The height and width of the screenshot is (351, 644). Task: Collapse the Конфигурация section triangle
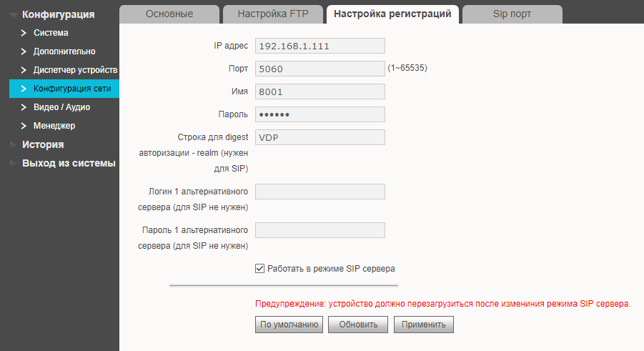14,15
